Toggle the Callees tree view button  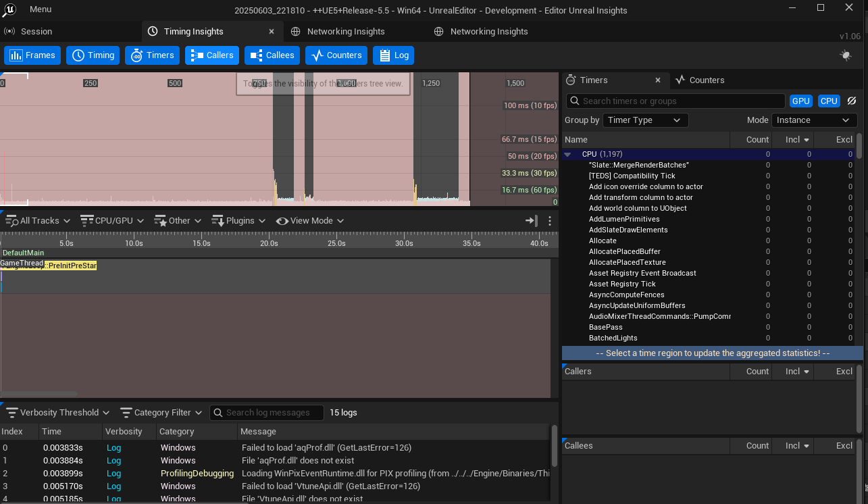pos(272,55)
